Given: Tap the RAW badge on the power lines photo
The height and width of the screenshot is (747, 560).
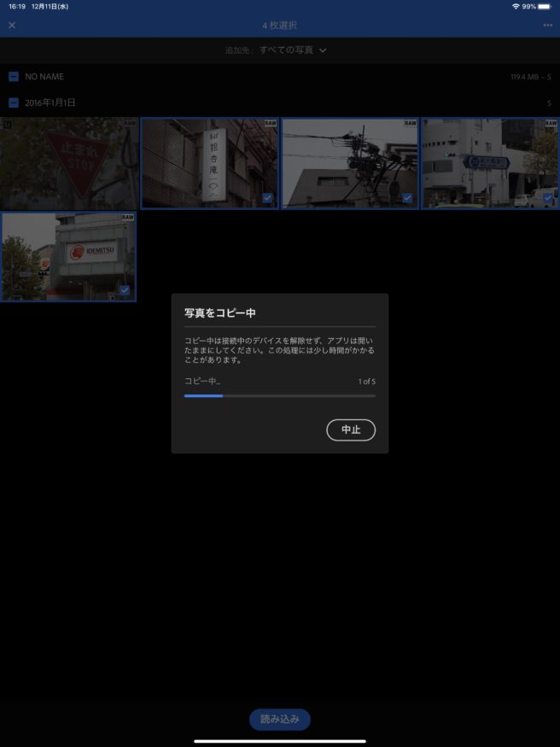Looking at the screenshot, I should pos(410,123).
